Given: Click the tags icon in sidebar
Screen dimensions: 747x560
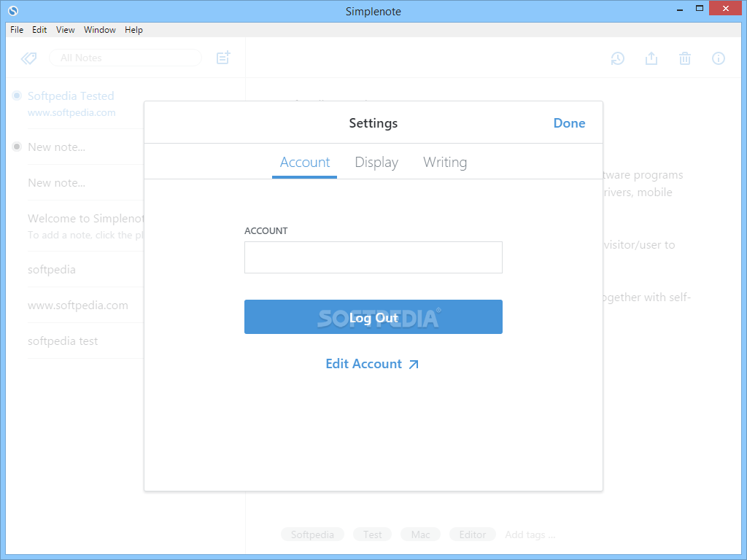Looking at the screenshot, I should [x=29, y=58].
